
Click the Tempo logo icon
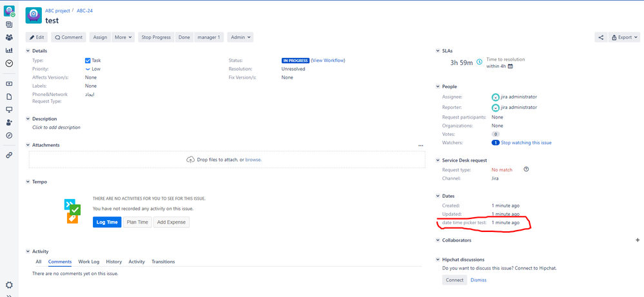point(72,211)
